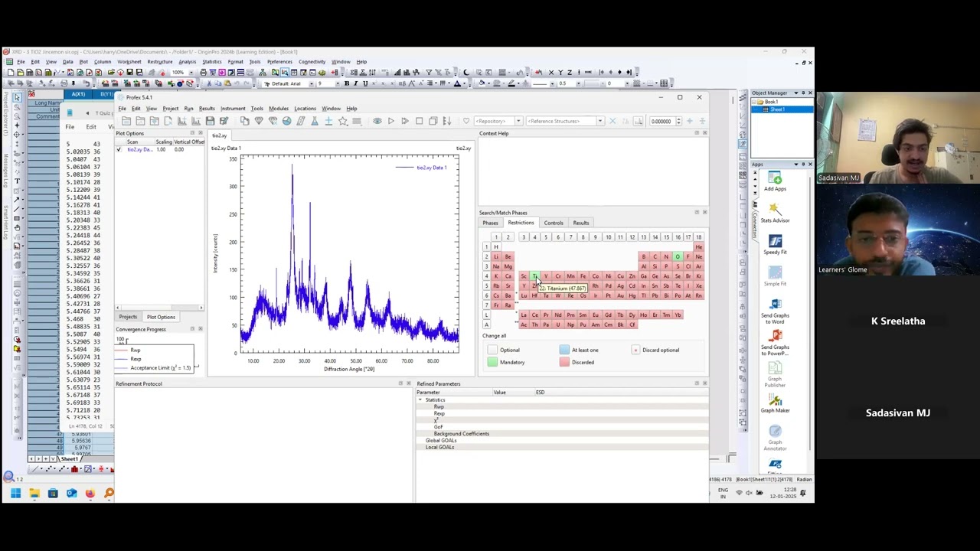Toggle the actinides A row button
This screenshot has width=980, height=551.
tap(486, 324)
